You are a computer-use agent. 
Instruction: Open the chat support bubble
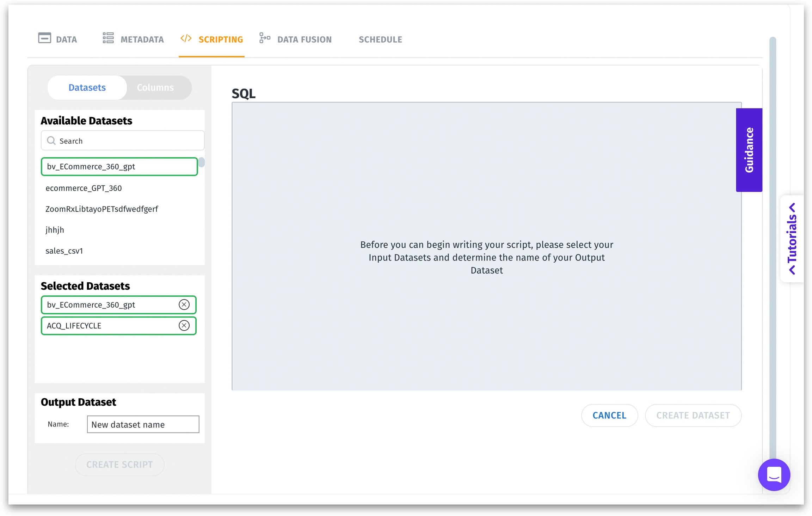tap(774, 474)
